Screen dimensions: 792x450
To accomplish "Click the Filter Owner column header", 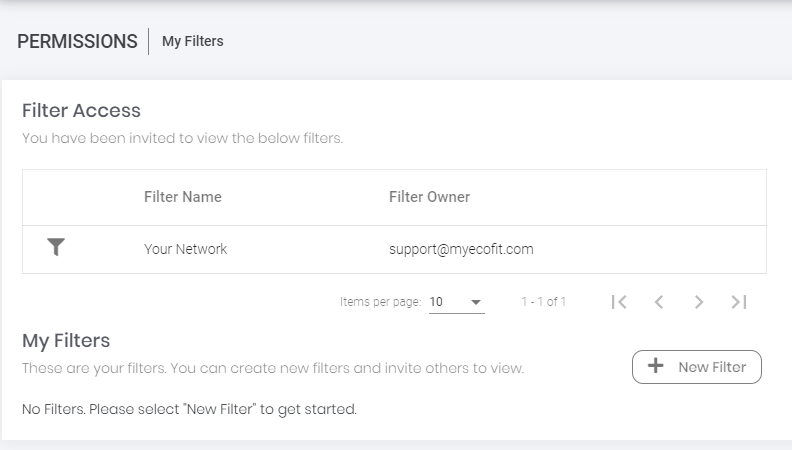I will (x=429, y=197).
